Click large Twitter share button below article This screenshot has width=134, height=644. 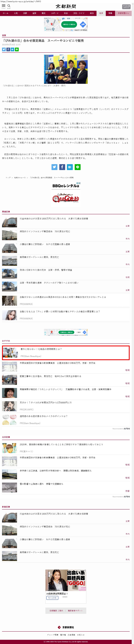[x=54, y=167]
